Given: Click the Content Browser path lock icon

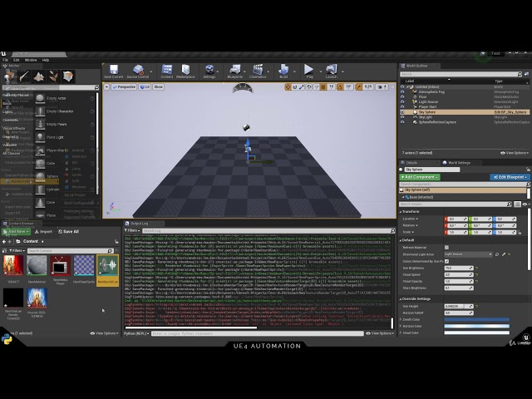Looking at the screenshot, I should click(116, 242).
